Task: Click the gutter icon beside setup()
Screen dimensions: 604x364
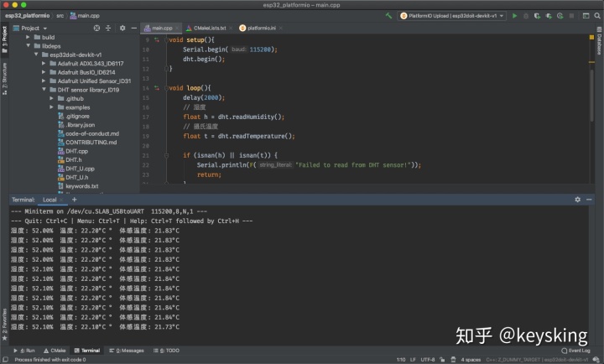Action: click(157, 39)
